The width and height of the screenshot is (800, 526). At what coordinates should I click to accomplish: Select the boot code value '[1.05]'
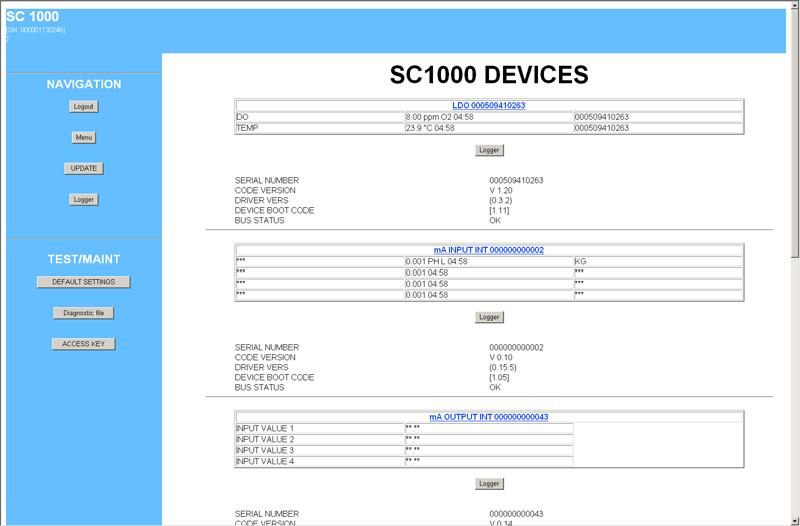pos(499,378)
